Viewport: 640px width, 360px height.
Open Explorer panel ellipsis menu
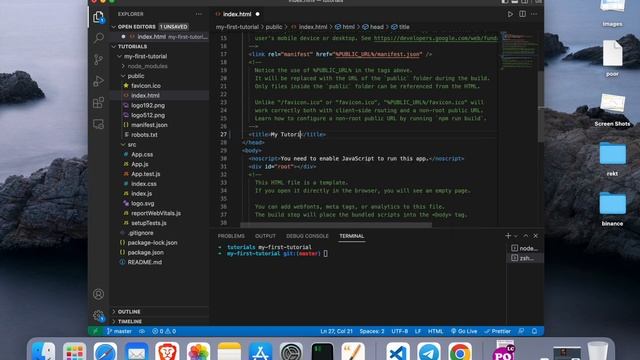tap(199, 14)
